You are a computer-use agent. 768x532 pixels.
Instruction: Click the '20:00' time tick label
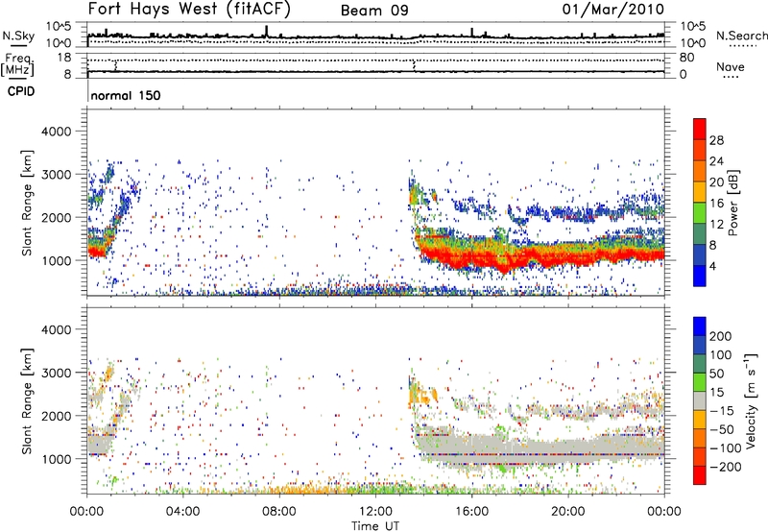click(567, 512)
